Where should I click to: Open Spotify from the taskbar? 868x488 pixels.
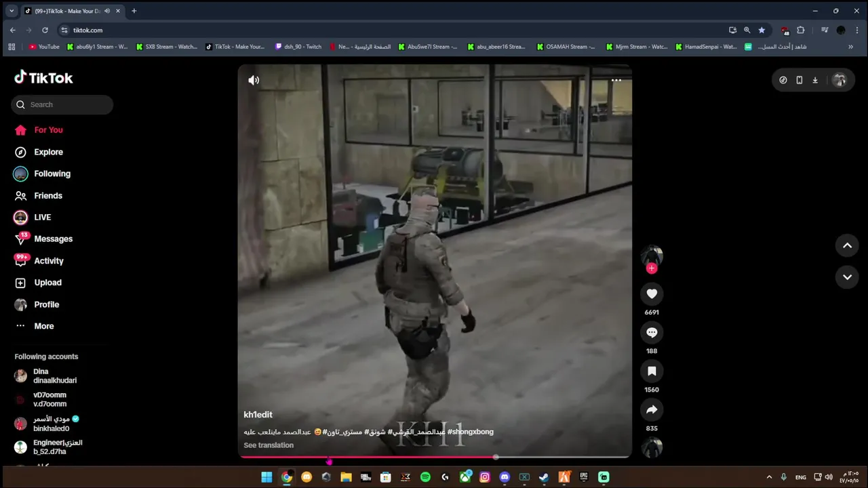(x=425, y=477)
